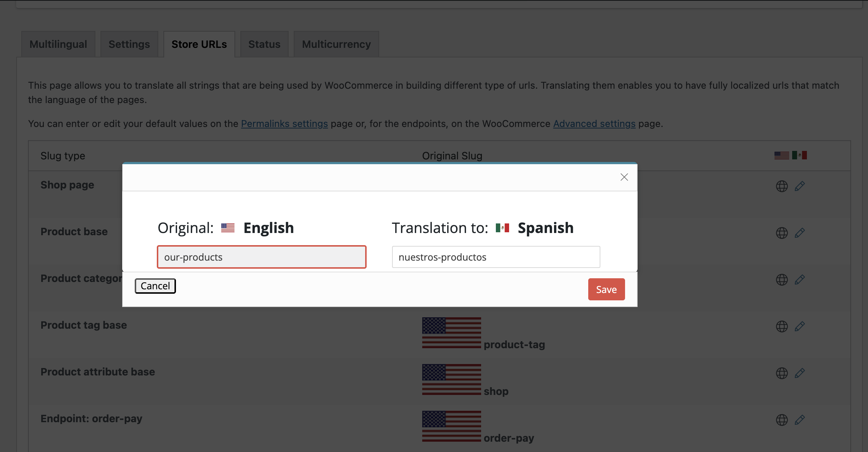868x452 pixels.
Task: Click globe icon in Product tag base row
Action: (781, 326)
